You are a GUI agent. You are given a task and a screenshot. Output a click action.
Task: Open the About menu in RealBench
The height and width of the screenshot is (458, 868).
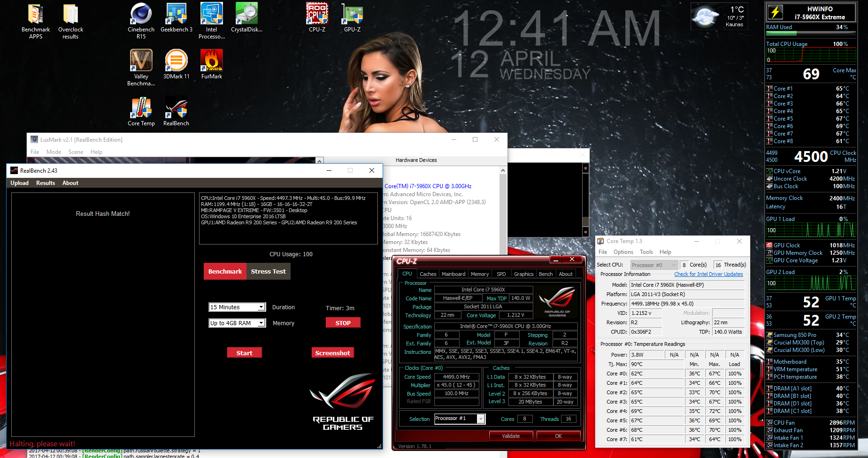click(70, 183)
